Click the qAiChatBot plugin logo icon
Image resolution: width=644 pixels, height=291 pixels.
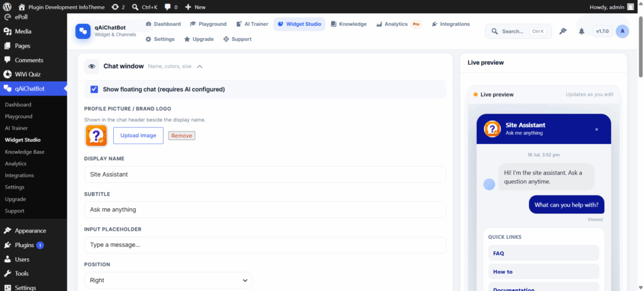[83, 31]
